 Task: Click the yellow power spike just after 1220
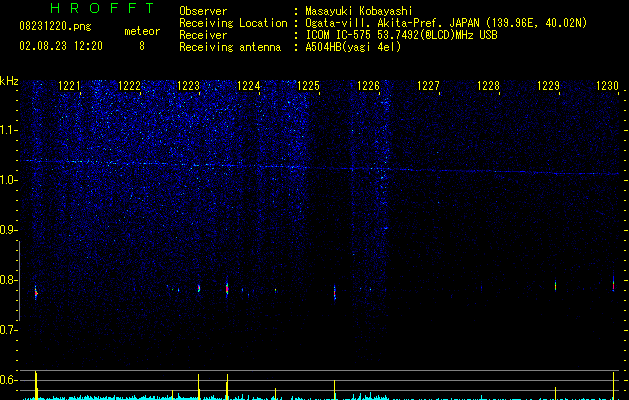(36, 385)
